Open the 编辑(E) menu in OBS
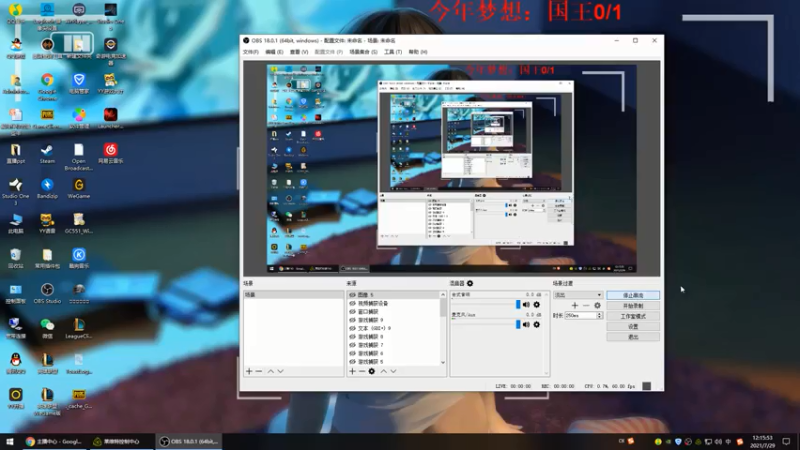The height and width of the screenshot is (450, 800). pyautogui.click(x=274, y=52)
